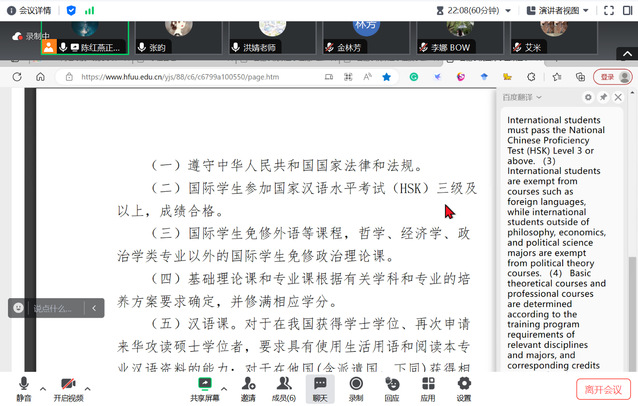Open meeting 设置 settings
Screen dimensions: 638x406
(x=464, y=383)
